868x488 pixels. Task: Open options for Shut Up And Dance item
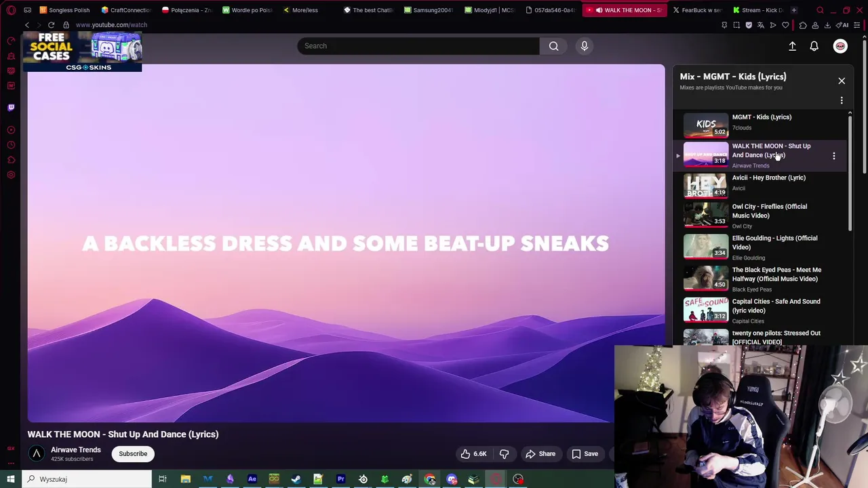[x=834, y=156]
